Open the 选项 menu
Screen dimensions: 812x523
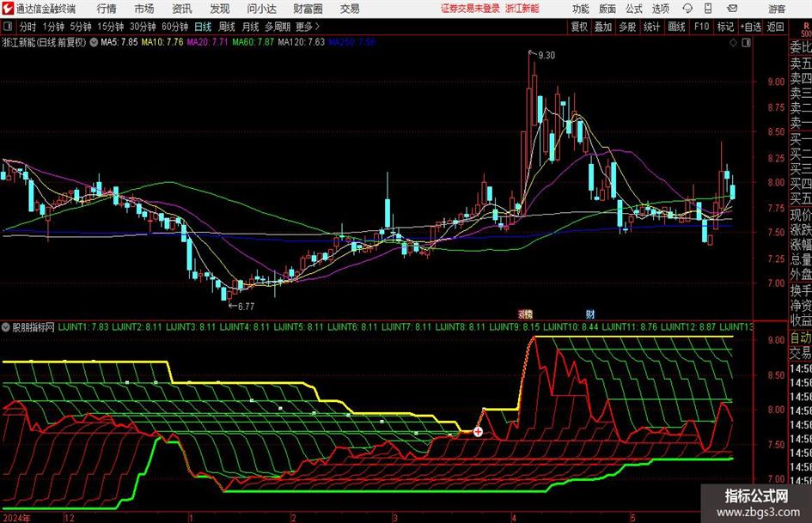coord(660,9)
